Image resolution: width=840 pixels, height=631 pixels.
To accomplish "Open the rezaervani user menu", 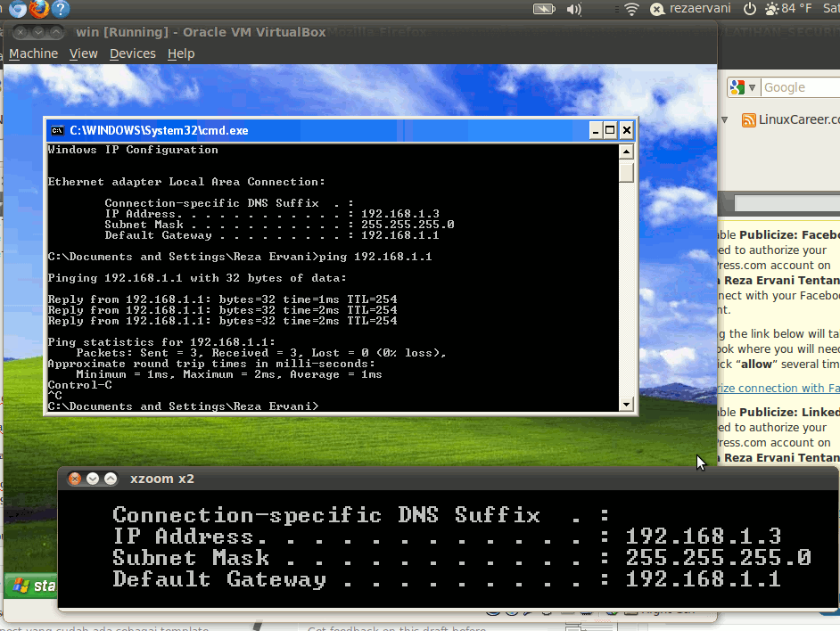I will (690, 9).
